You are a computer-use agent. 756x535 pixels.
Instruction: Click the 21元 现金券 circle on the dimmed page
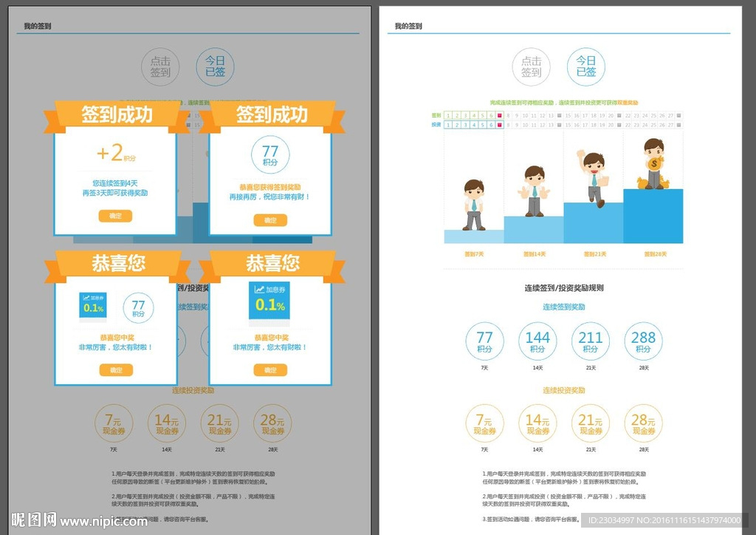click(219, 423)
